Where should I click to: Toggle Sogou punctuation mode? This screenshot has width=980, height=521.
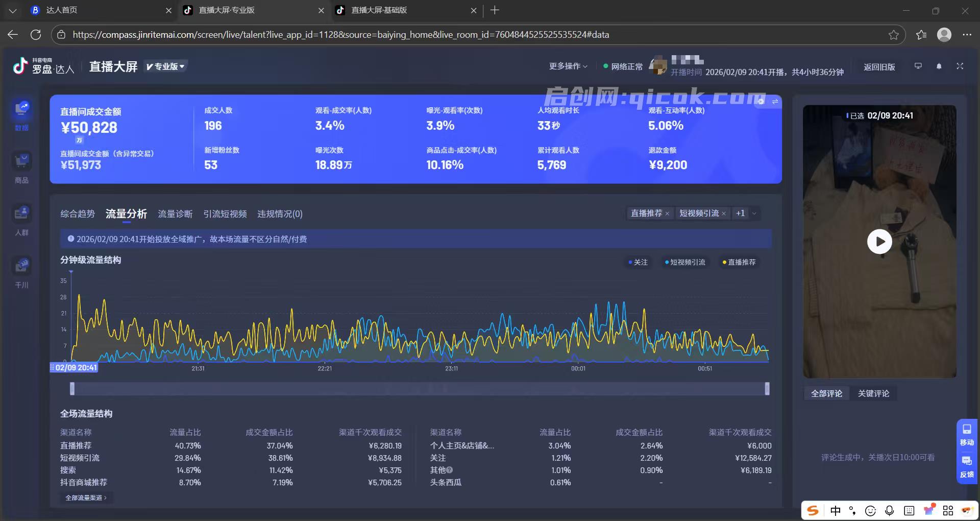coord(852,510)
